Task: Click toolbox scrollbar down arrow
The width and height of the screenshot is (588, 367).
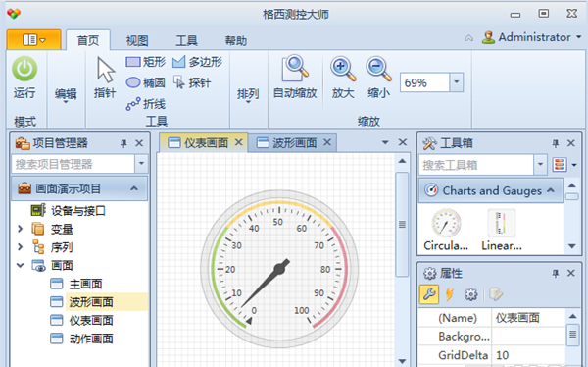Action: pos(572,246)
